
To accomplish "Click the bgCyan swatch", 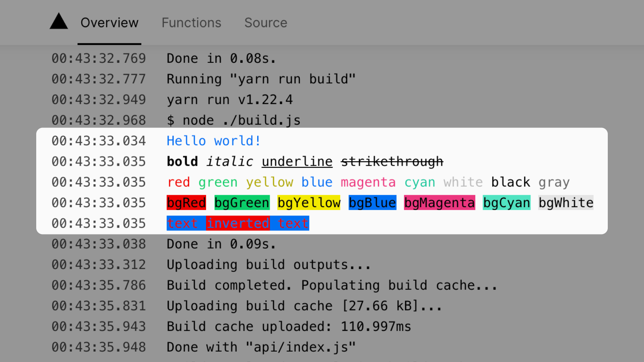I will 506,202.
